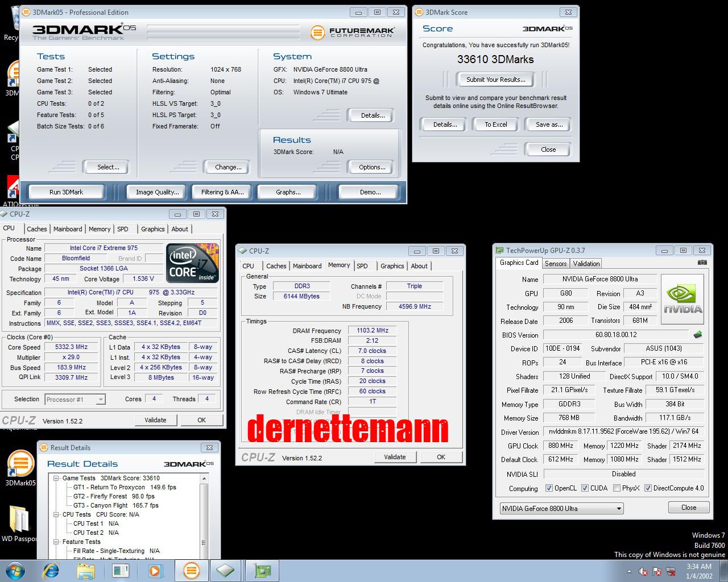The height and width of the screenshot is (582, 728).
Task: Click the GPU-Z screenshot camera icon
Action: pyautogui.click(x=702, y=263)
